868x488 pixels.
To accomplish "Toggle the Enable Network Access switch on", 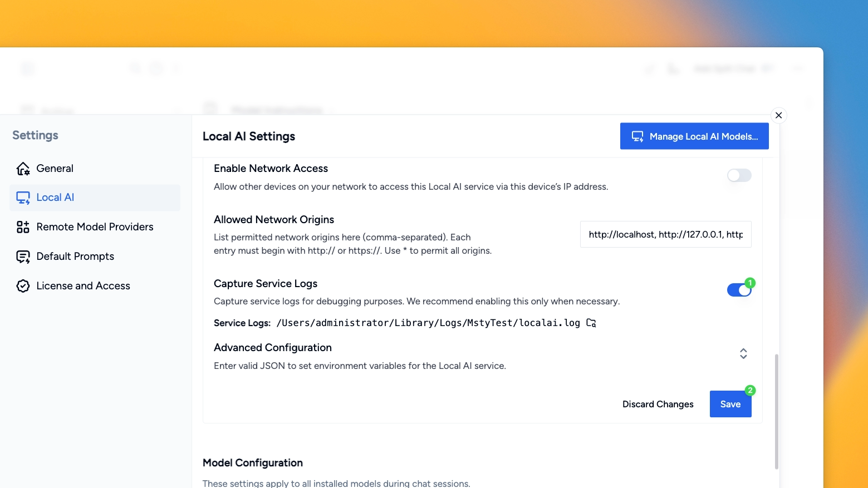I will point(739,175).
